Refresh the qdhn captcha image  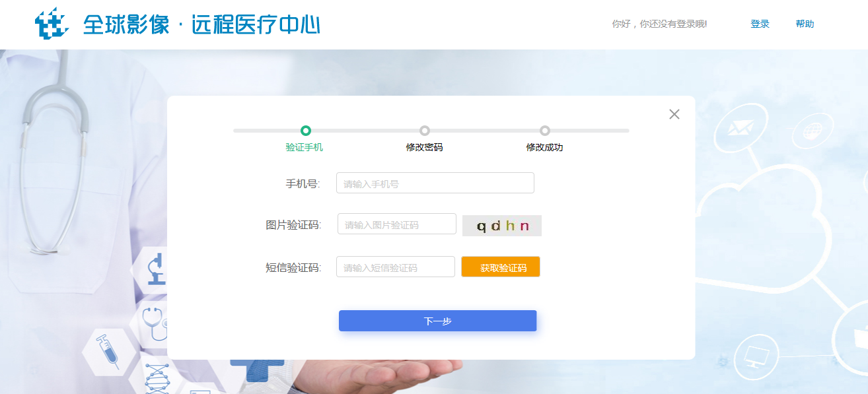[502, 226]
